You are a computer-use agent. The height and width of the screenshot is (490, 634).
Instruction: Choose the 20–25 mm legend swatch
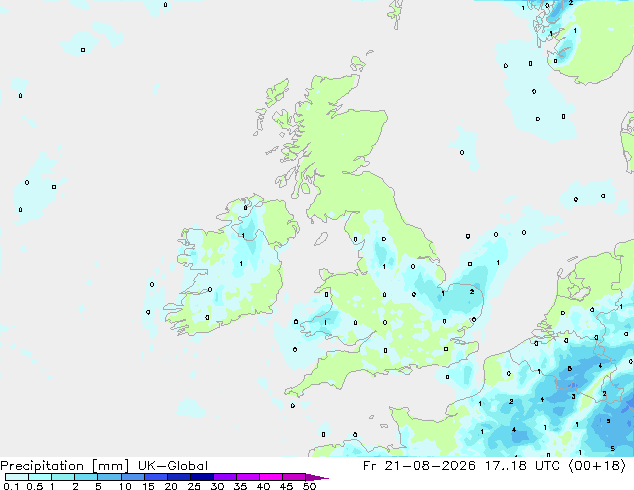[x=179, y=477]
